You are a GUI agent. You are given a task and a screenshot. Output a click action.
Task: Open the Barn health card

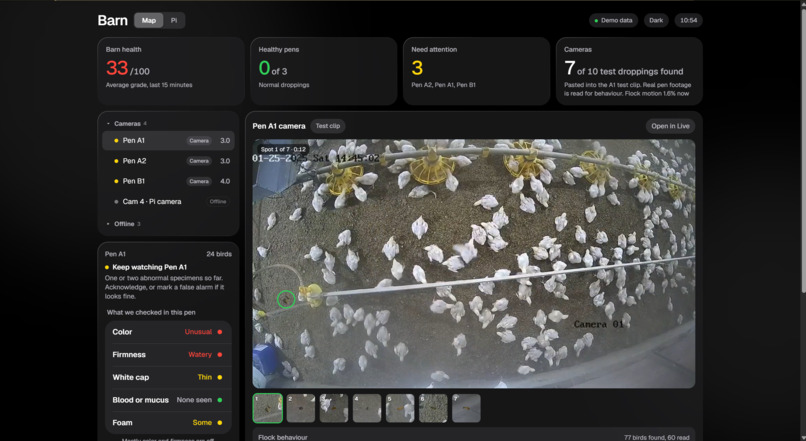click(x=171, y=71)
